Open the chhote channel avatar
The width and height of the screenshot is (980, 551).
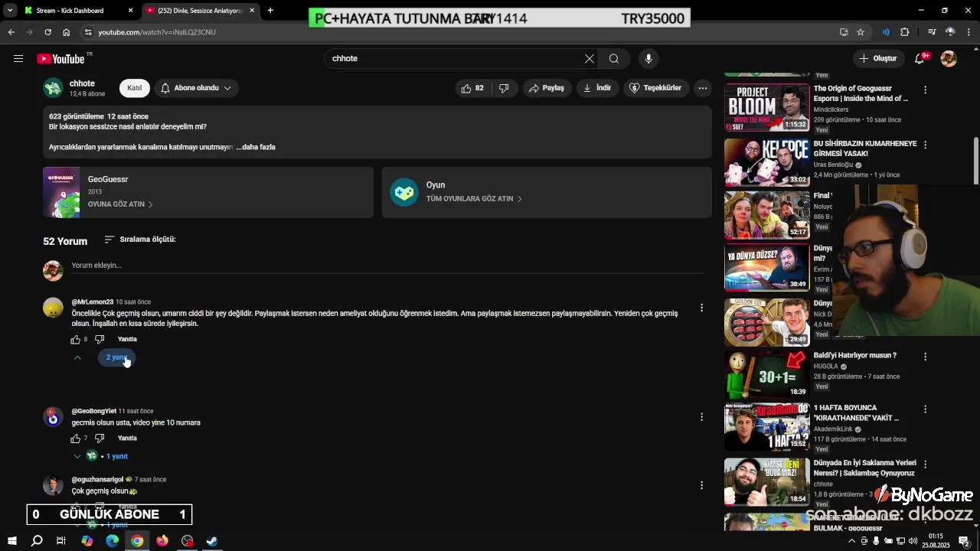[53, 88]
